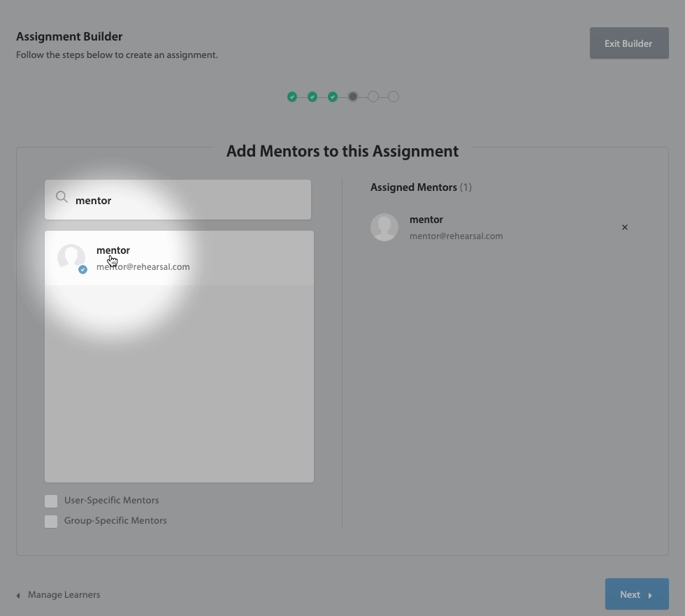
Task: Click the Exit Builder button
Action: click(x=628, y=43)
